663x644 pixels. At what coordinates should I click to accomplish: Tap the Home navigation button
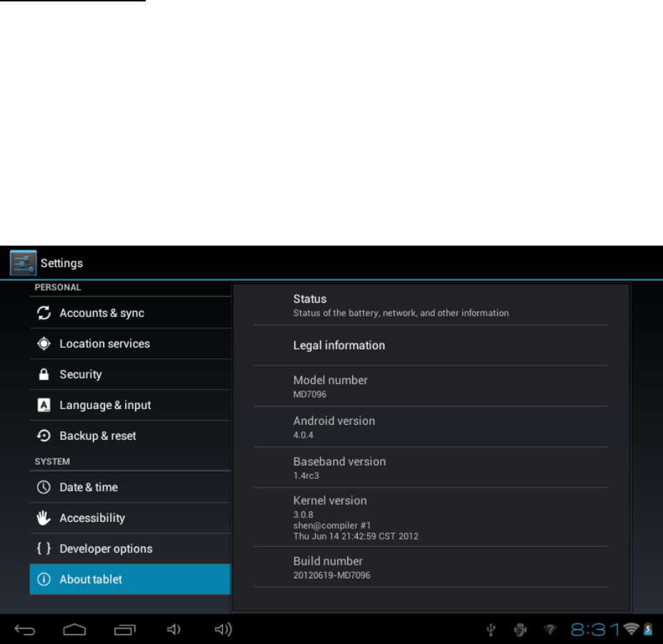click(x=74, y=630)
